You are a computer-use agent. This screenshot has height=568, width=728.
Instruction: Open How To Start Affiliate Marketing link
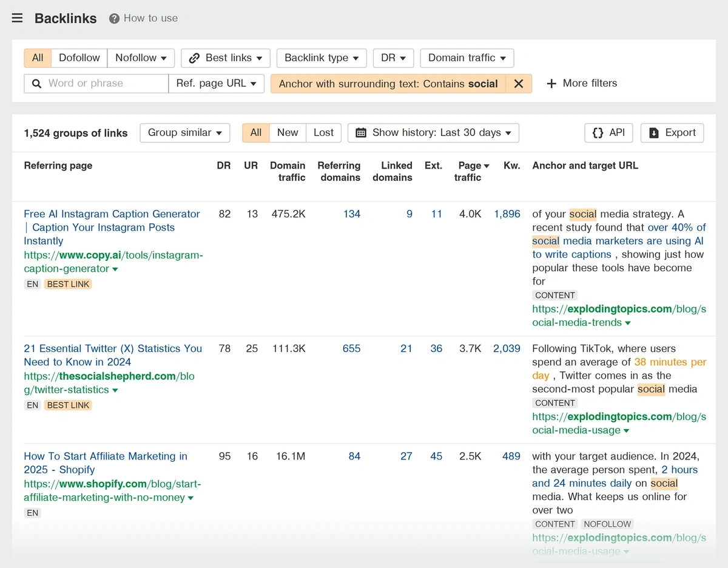tap(106, 463)
